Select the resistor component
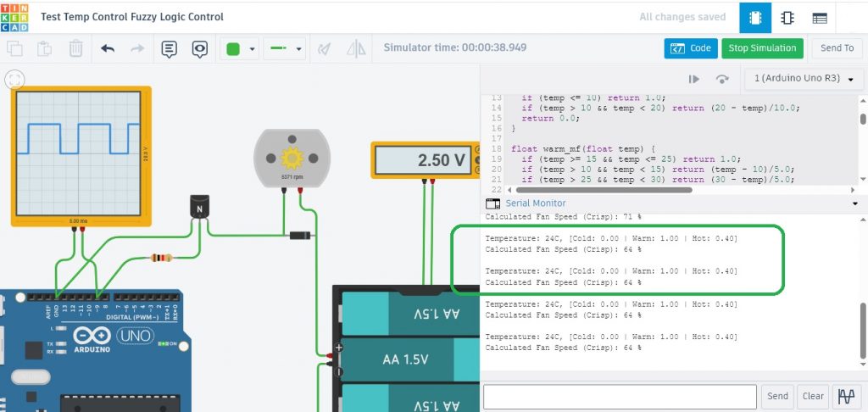 (x=161, y=258)
